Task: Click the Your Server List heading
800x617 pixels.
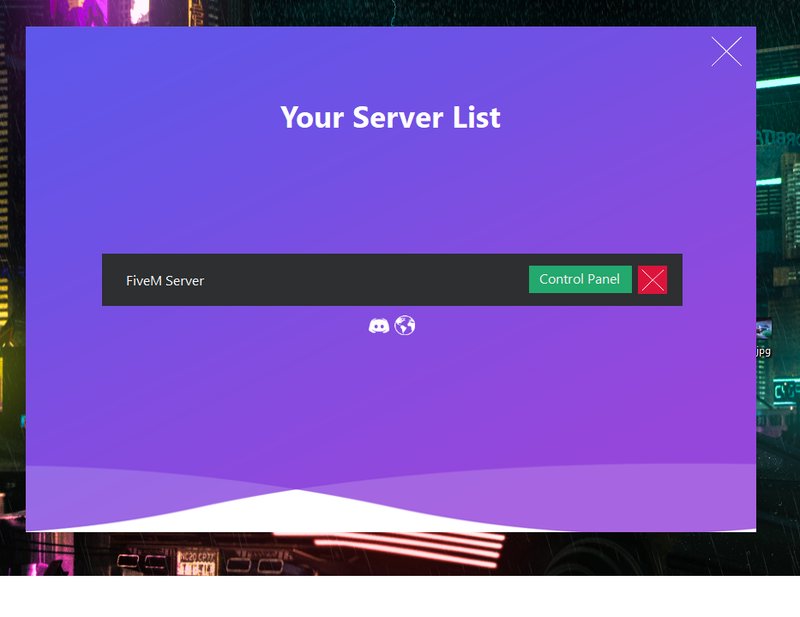Action: point(390,118)
